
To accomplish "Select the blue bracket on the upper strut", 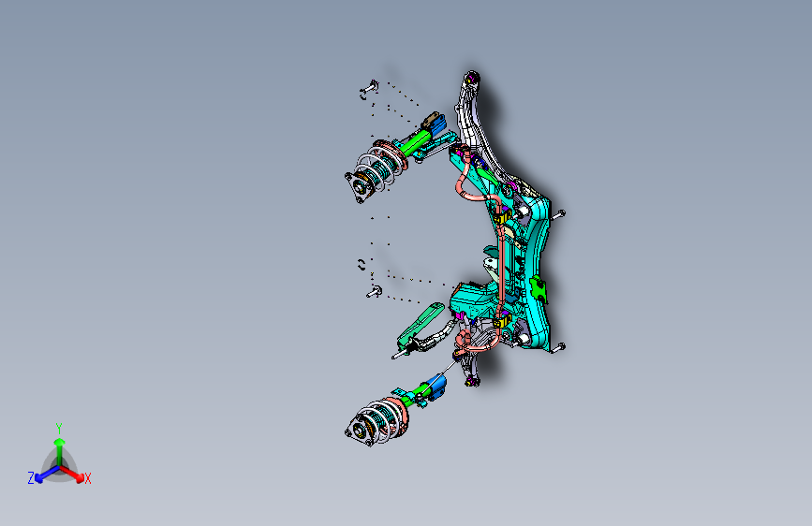I will coord(438,124).
